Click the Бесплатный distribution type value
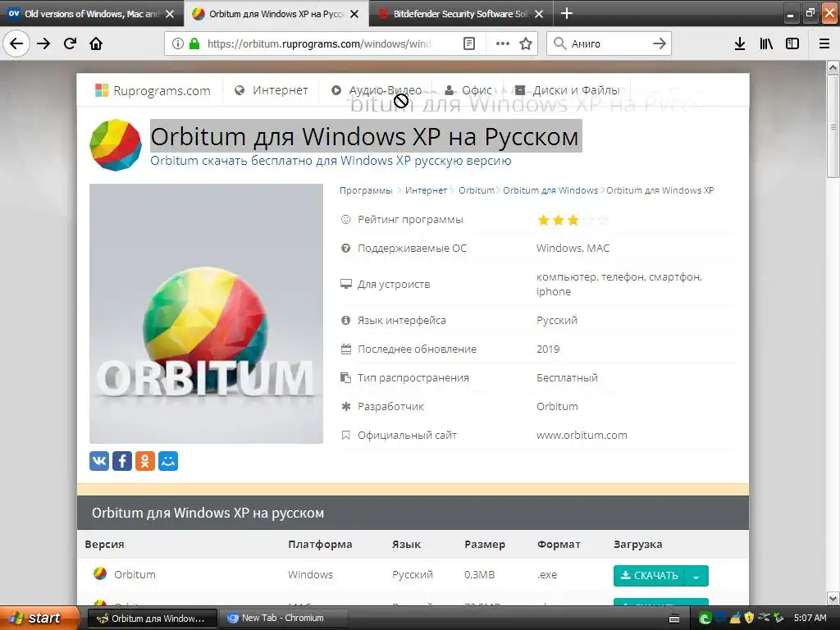 (x=567, y=377)
